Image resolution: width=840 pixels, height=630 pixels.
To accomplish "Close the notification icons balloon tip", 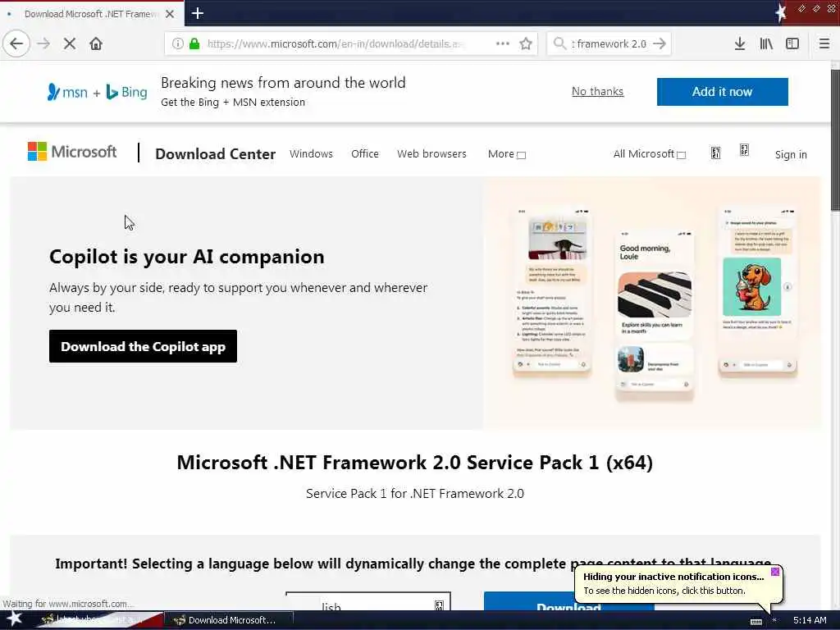I will [774, 572].
